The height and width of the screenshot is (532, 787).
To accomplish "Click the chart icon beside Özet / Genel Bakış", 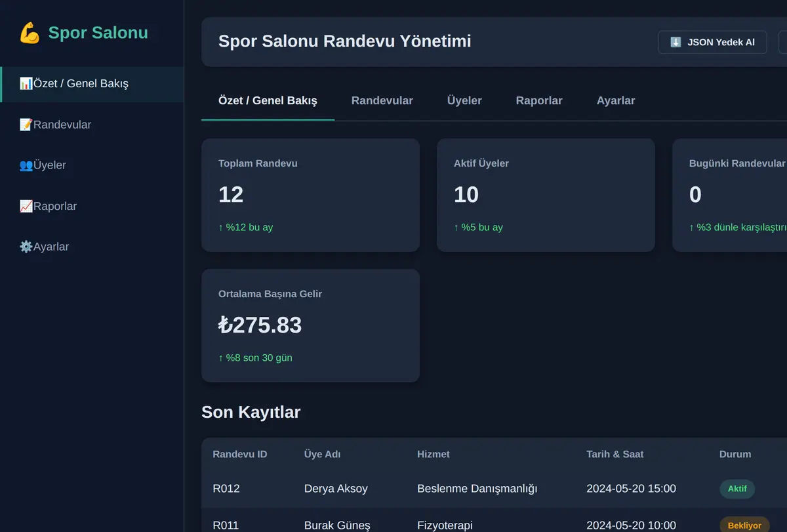I will (x=26, y=84).
